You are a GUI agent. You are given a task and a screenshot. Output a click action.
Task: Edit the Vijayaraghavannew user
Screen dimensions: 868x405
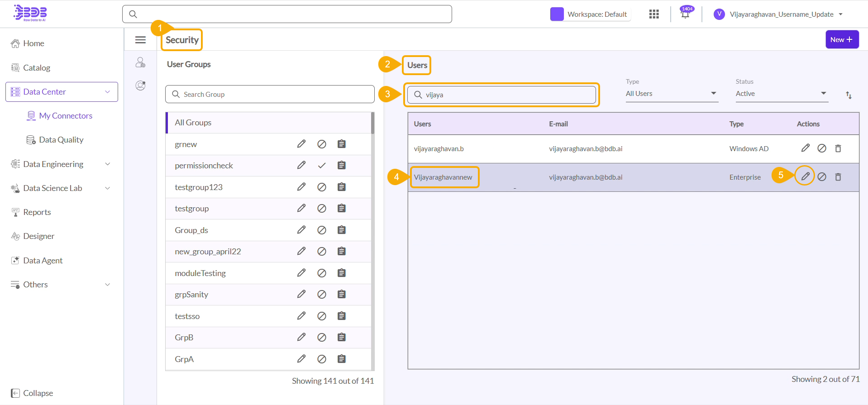[x=805, y=176]
